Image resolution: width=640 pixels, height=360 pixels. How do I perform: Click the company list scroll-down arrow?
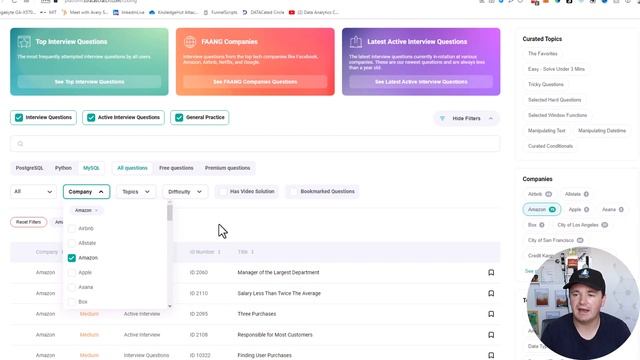point(170,306)
